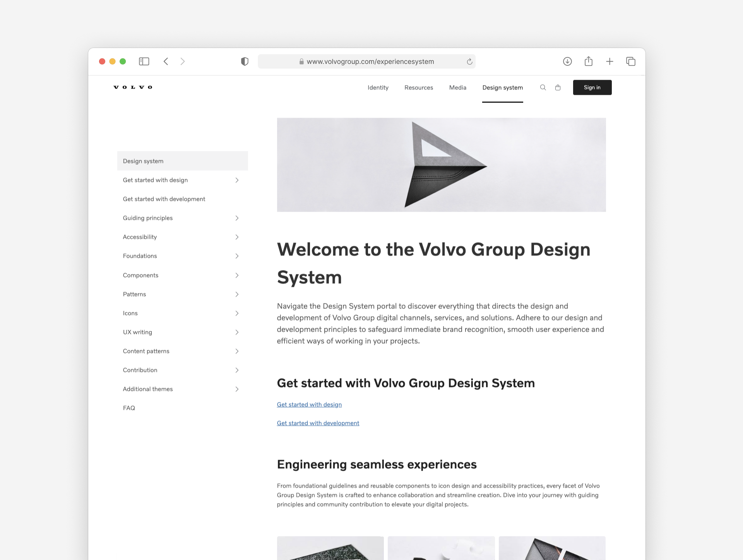The width and height of the screenshot is (743, 560).
Task: Expand the Contribution chevron
Action: tap(237, 370)
